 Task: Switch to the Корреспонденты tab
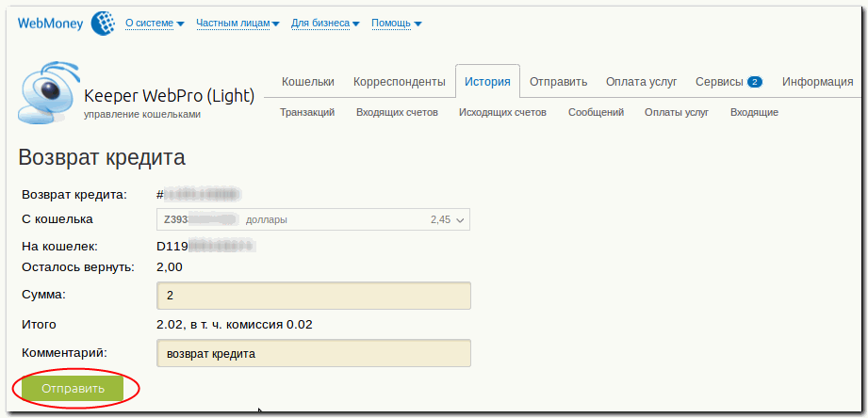[x=392, y=82]
